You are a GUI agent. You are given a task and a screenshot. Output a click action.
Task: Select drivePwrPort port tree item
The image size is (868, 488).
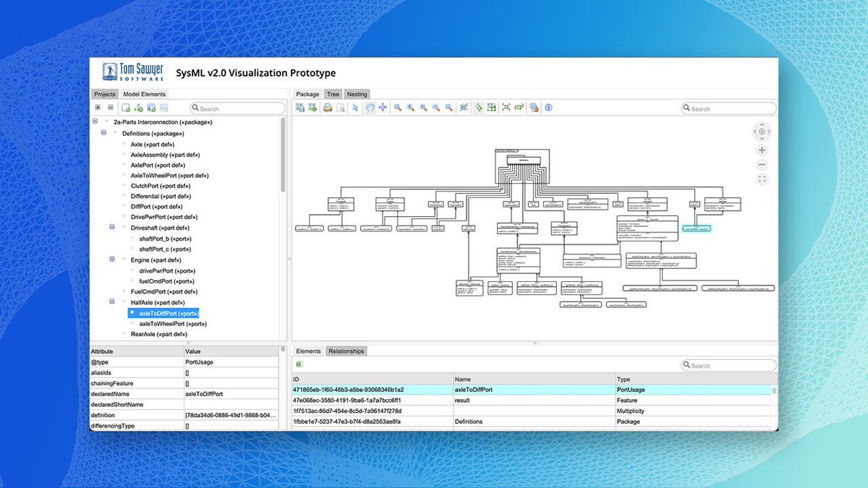(x=167, y=270)
